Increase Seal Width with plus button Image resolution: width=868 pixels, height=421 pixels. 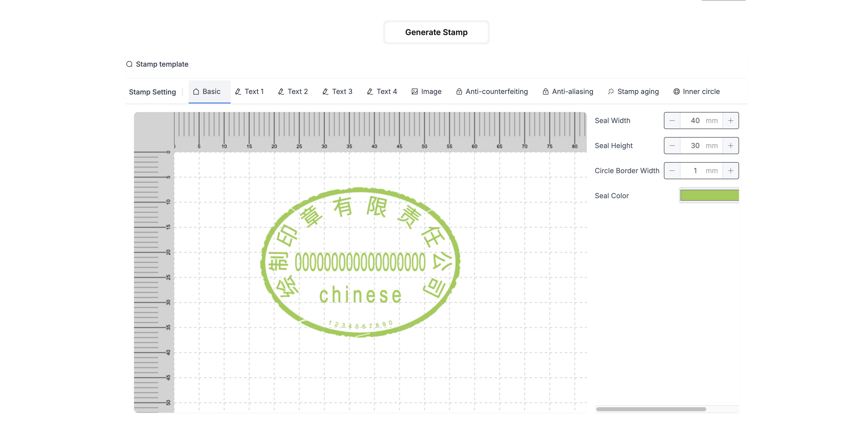click(x=730, y=121)
